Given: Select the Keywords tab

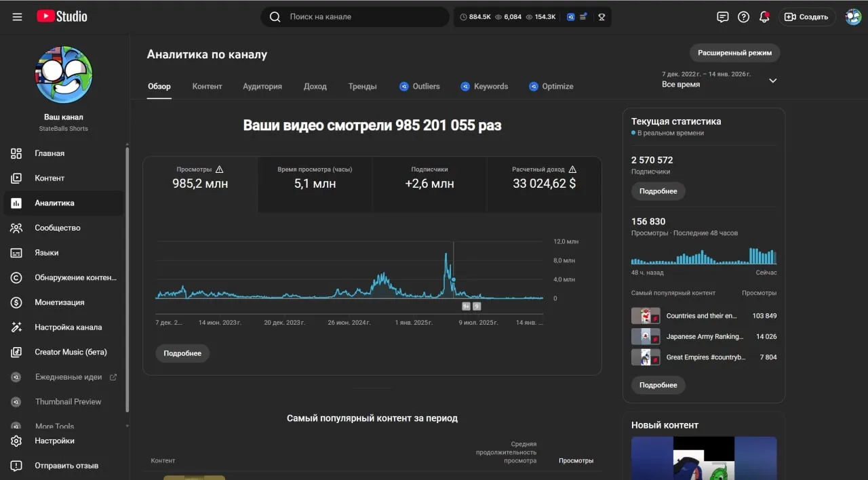Looking at the screenshot, I should (484, 86).
